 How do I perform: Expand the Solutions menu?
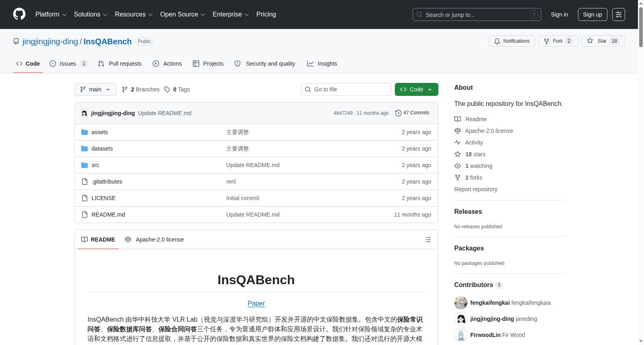[x=91, y=14]
